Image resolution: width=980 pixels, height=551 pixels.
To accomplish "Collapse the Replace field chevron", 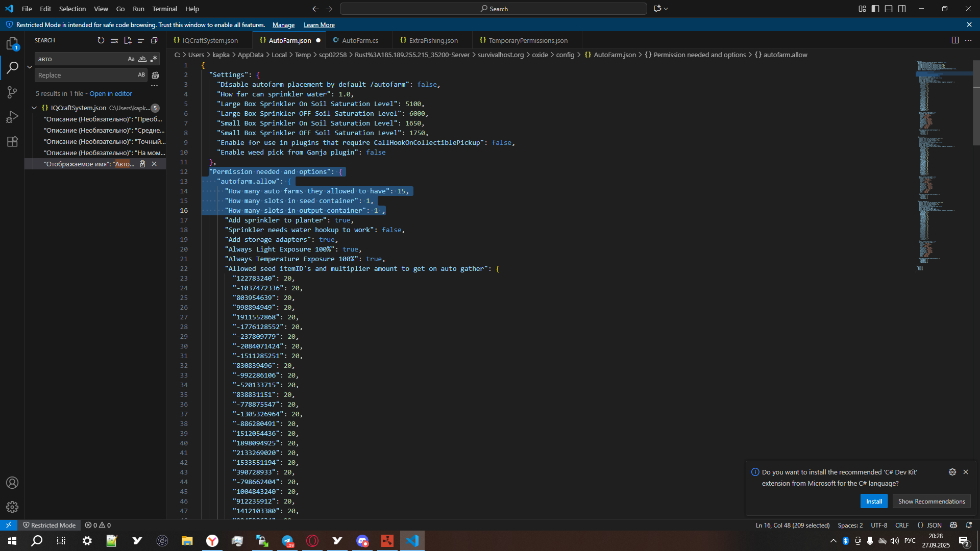I will pyautogui.click(x=30, y=67).
